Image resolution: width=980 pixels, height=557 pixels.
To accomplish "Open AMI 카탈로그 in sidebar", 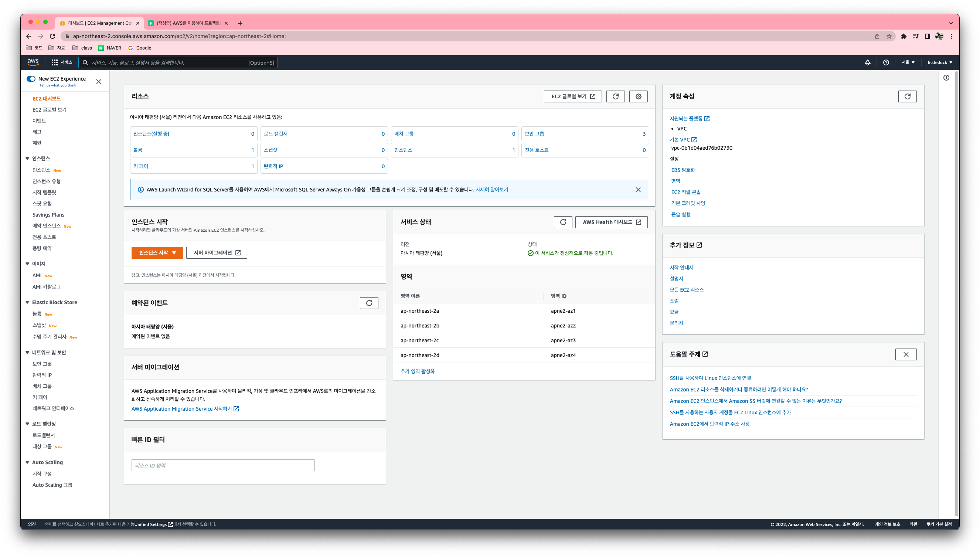I will click(x=46, y=286).
